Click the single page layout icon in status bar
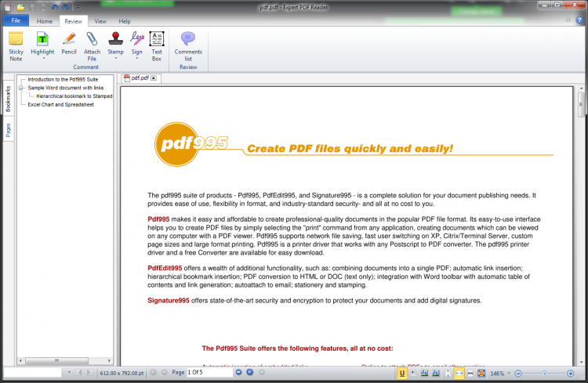This screenshot has width=588, height=383. [413, 374]
